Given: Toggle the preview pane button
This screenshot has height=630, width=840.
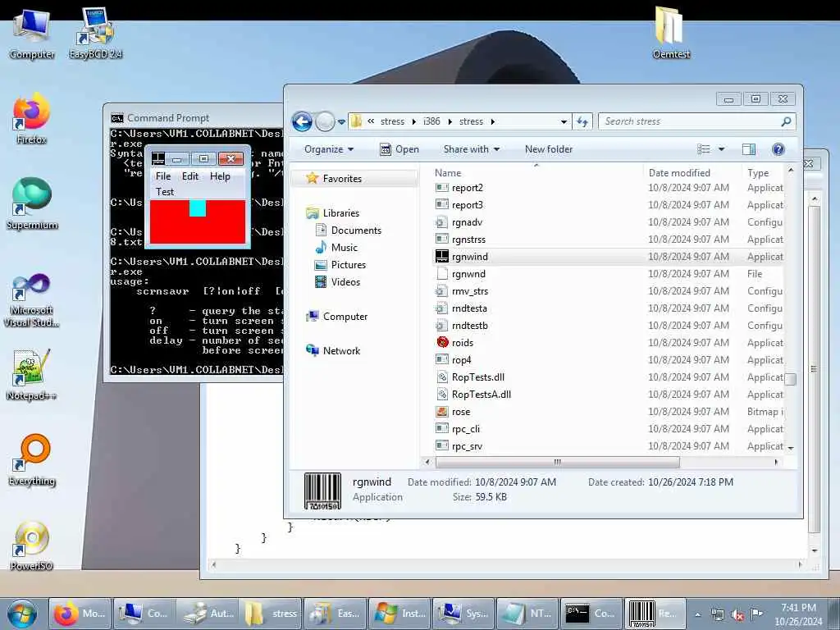Looking at the screenshot, I should (748, 149).
